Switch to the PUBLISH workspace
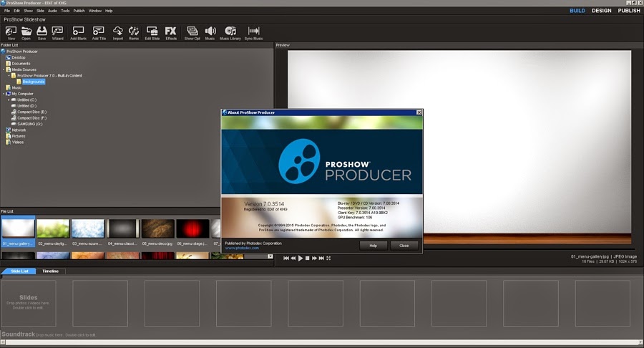Screen dimensions: 644x348 point(629,11)
